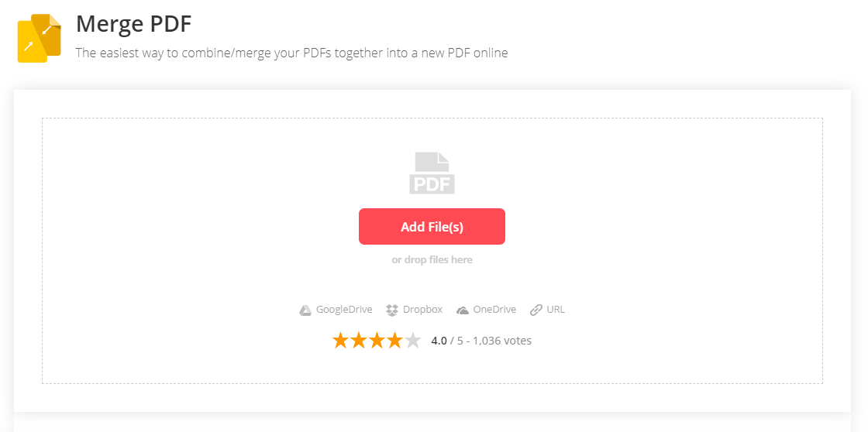Click the OneDrive cloud icon
This screenshot has width=868, height=432.
[x=463, y=310]
